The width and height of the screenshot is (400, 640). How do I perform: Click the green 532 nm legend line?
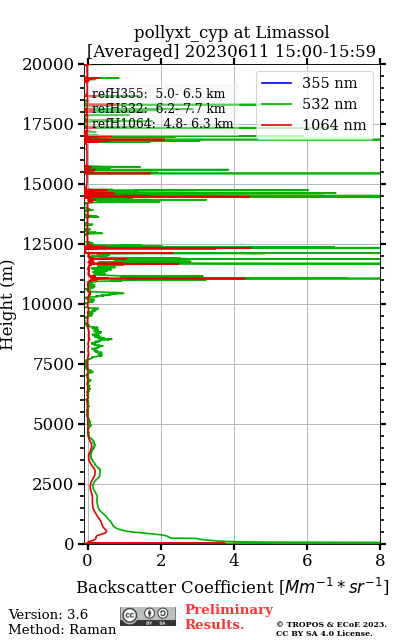tap(276, 104)
